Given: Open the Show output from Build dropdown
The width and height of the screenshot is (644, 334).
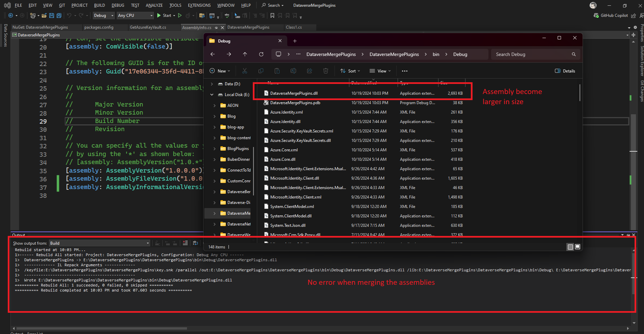Looking at the screenshot, I should click(100, 243).
